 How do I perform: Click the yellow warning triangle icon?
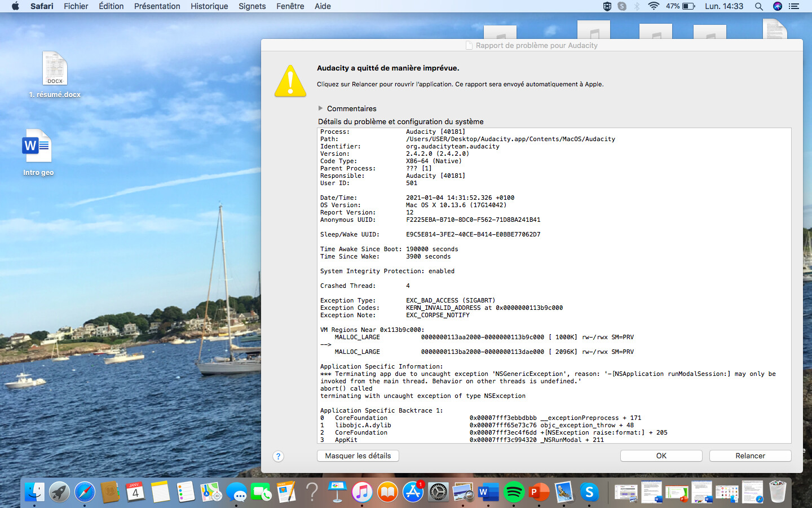point(290,81)
